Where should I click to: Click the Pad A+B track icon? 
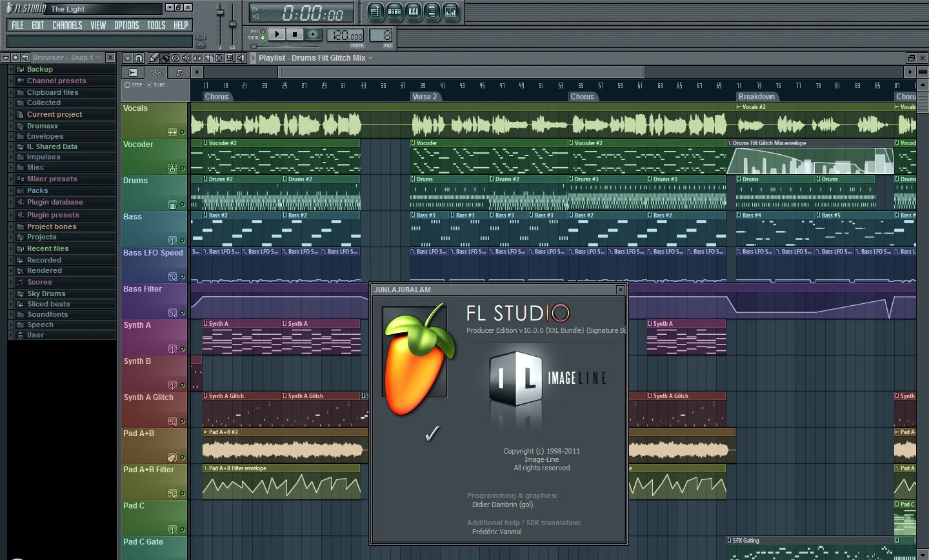172,457
